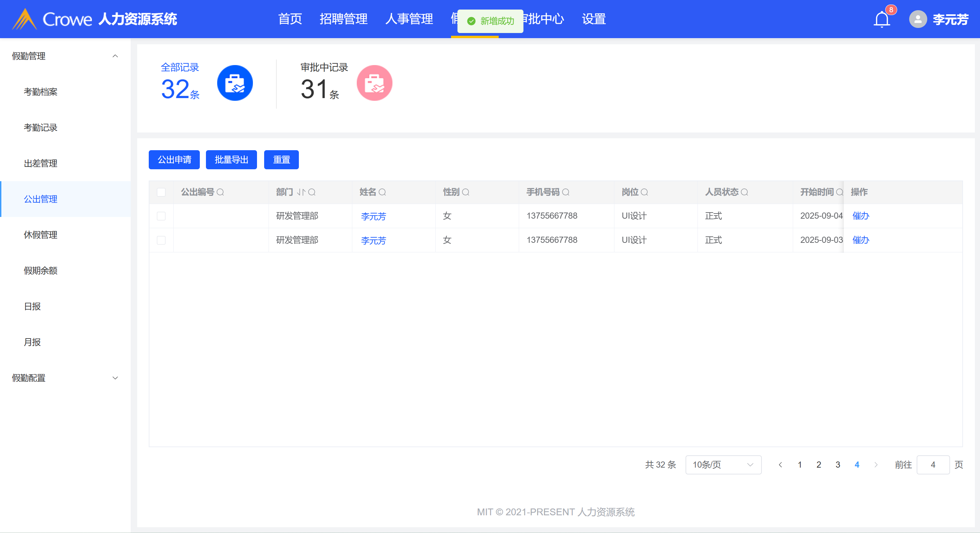Open search filter for 公出编号 column
Screen dimensions: 980x533
point(220,192)
